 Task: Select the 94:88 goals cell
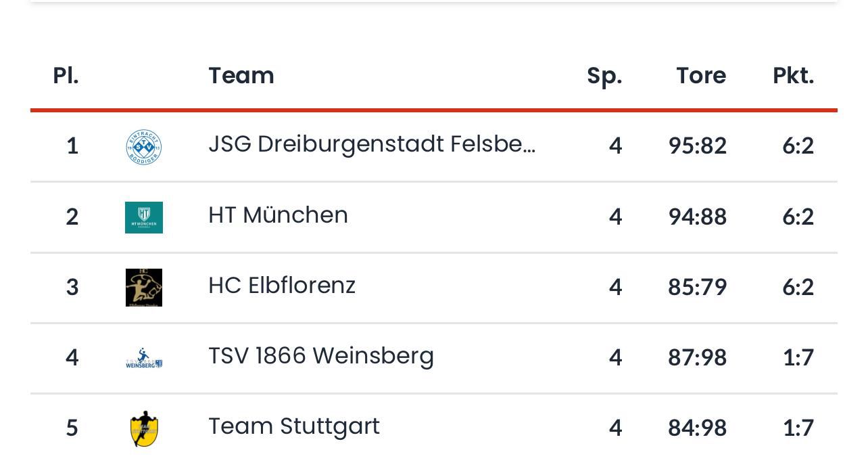697,217
